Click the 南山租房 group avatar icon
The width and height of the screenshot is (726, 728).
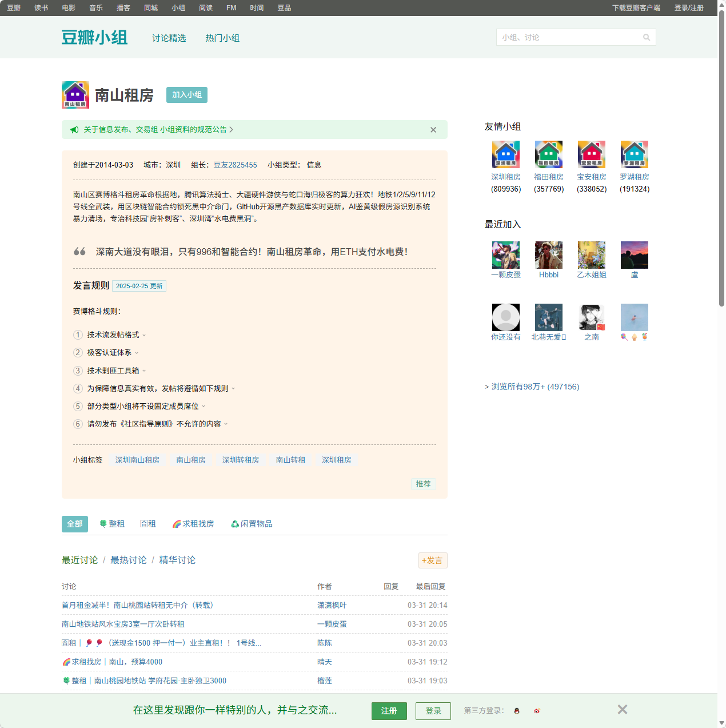pos(75,95)
